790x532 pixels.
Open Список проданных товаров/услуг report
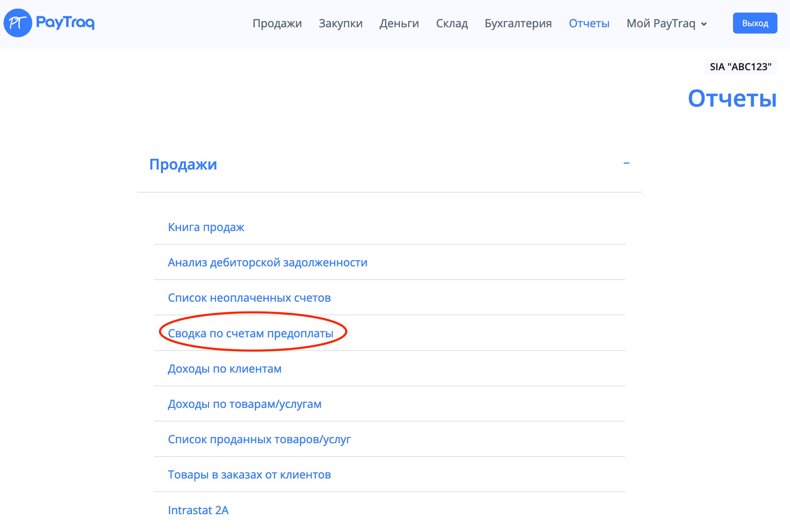pos(259,439)
